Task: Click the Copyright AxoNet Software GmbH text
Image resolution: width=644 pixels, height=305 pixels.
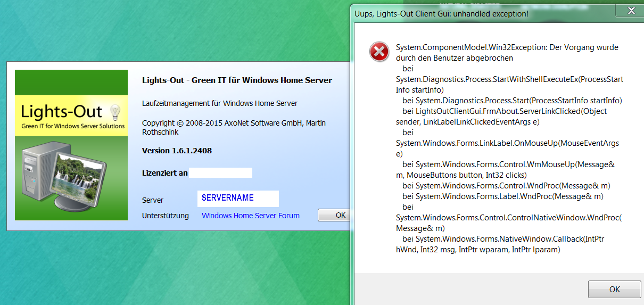Action: pos(234,127)
